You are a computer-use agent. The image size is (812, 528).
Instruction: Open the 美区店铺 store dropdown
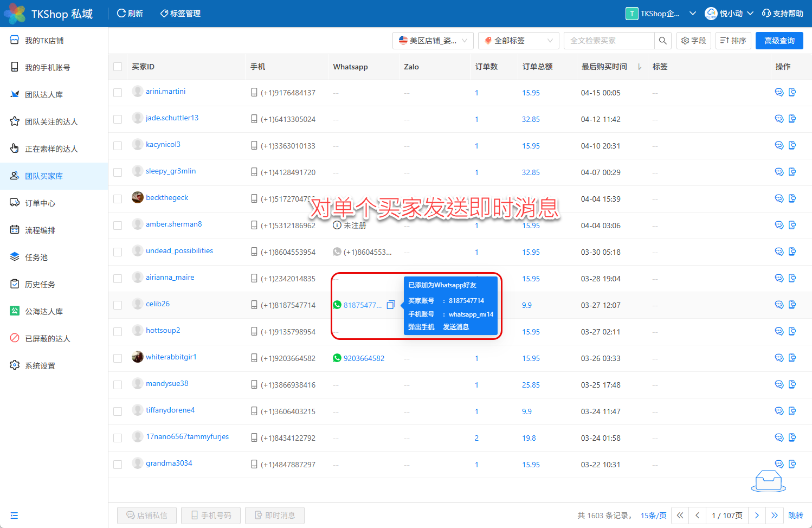(433, 41)
